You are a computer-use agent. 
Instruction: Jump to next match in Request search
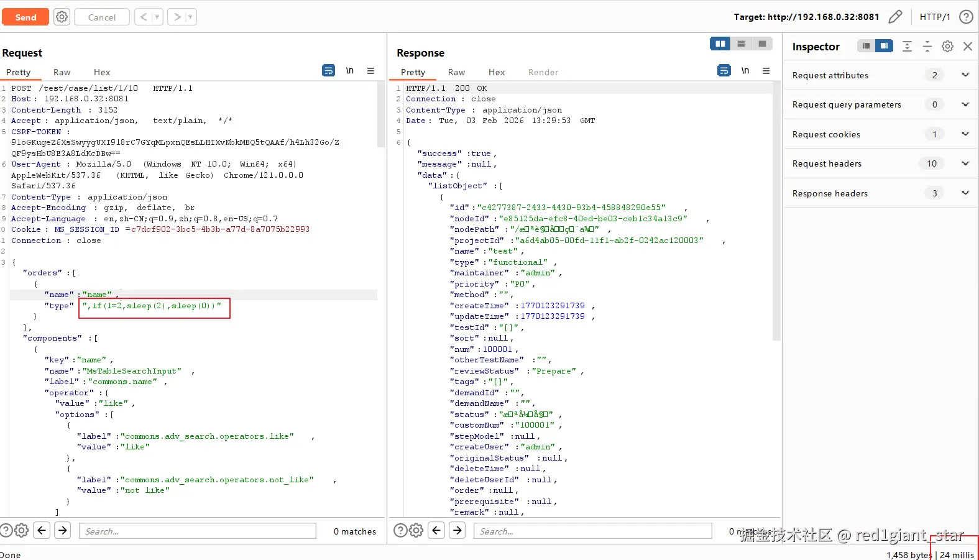tap(63, 530)
